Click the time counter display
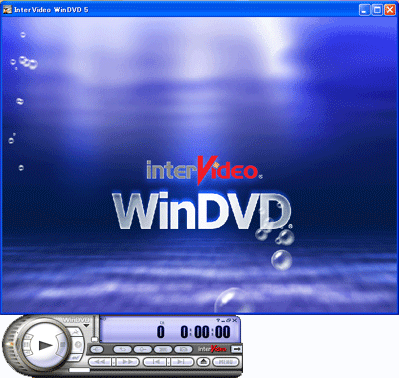The image size is (399, 378). click(205, 332)
